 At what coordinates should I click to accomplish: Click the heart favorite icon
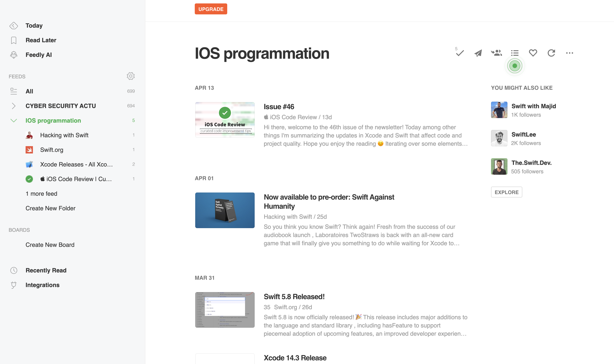[x=533, y=53]
